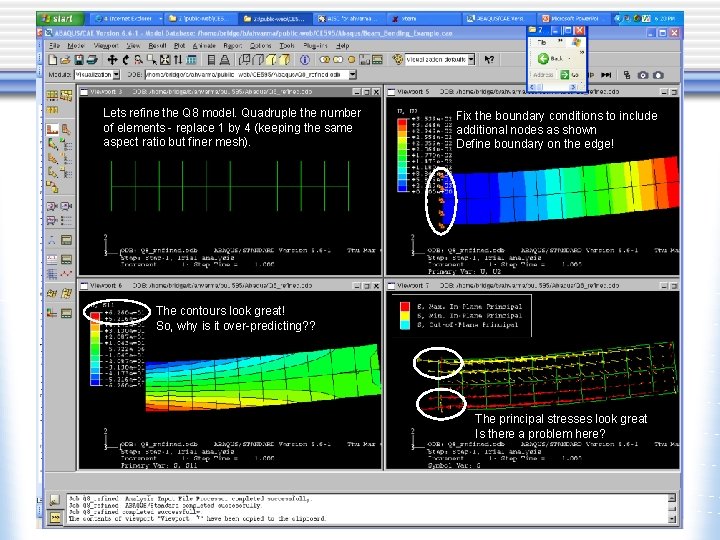
Task: Click red swatch in Viewport 7 legend
Action: [x=405, y=306]
